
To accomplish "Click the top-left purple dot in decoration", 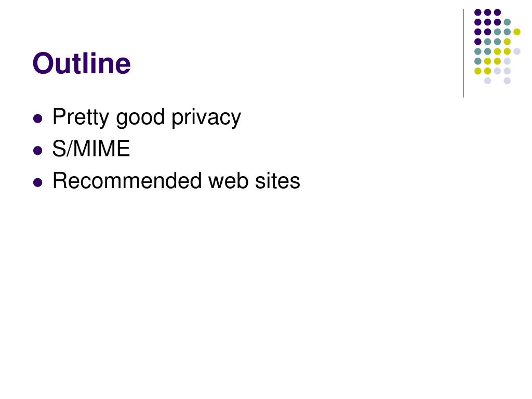I will point(478,12).
